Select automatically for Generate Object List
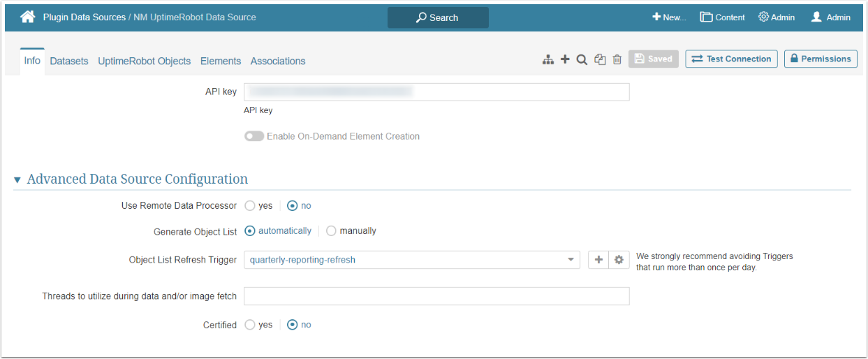Viewport: 868px width, 359px height. pos(250,231)
